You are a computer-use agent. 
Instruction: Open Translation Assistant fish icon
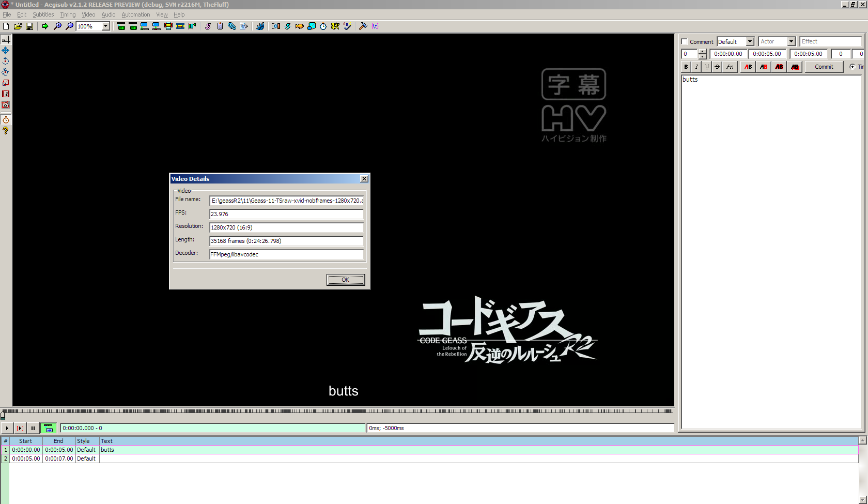pyautogui.click(x=299, y=26)
